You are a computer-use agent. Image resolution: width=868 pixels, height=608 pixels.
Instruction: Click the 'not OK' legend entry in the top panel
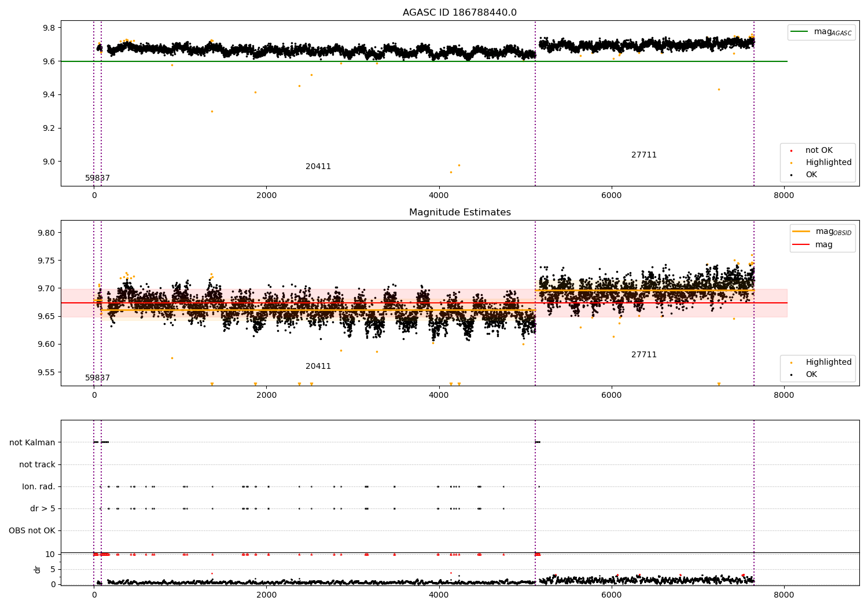(x=819, y=150)
